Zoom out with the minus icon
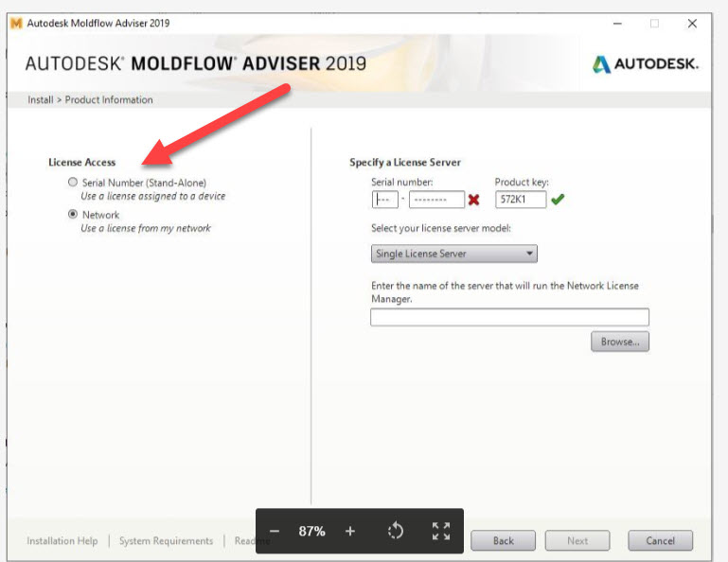Screen dimensions: 728x562 (x=275, y=531)
